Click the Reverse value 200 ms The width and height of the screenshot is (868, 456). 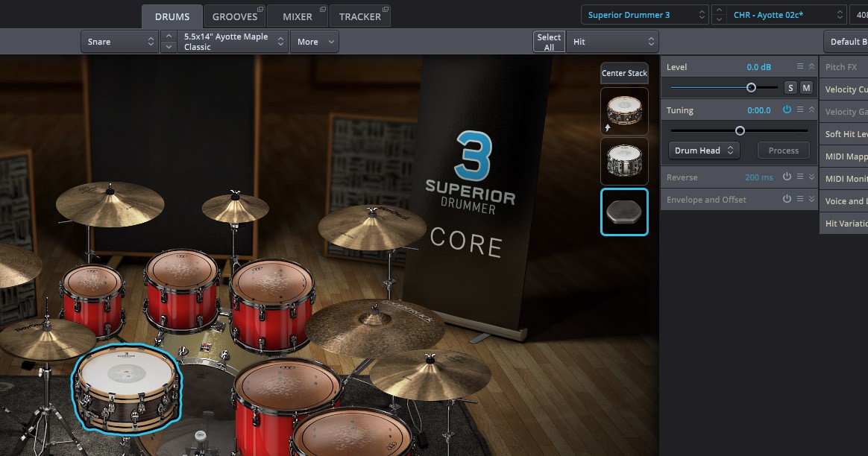click(x=759, y=177)
